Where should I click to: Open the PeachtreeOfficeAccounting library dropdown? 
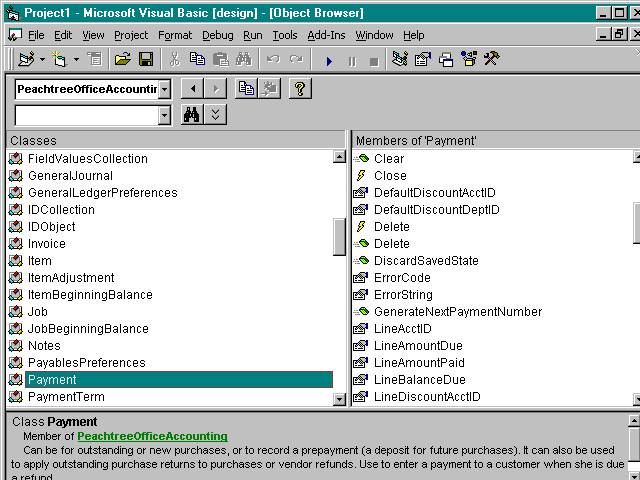coord(164,89)
